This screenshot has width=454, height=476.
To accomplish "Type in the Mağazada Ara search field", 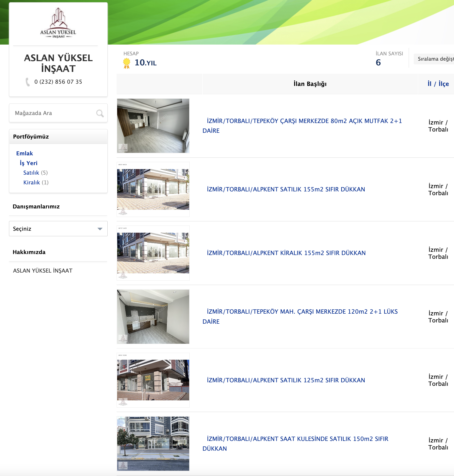I will (53, 113).
